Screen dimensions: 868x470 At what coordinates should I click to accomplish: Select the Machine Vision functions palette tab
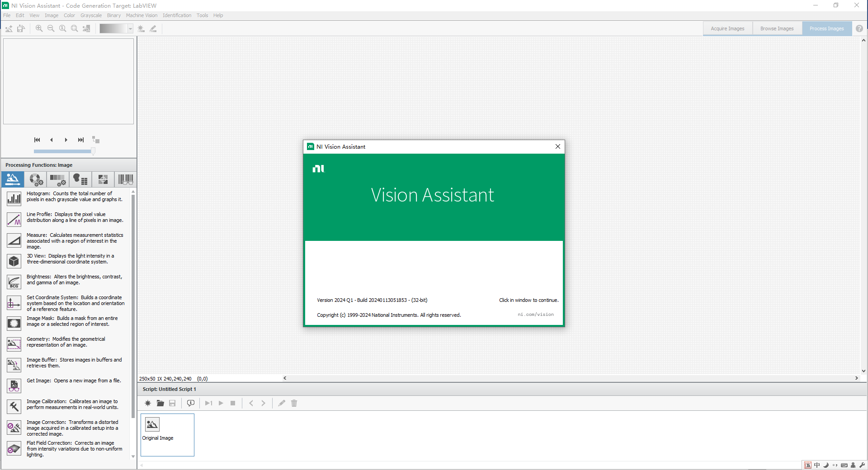pos(103,179)
